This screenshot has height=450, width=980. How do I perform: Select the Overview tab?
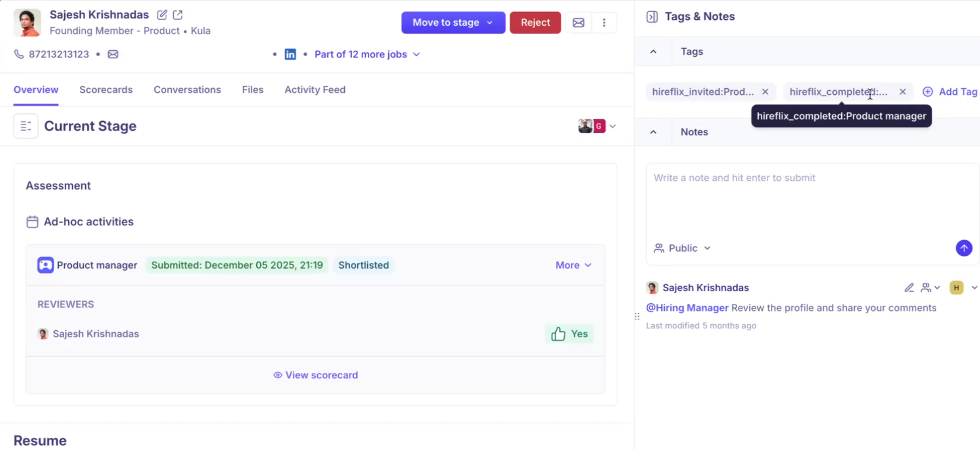(x=36, y=90)
